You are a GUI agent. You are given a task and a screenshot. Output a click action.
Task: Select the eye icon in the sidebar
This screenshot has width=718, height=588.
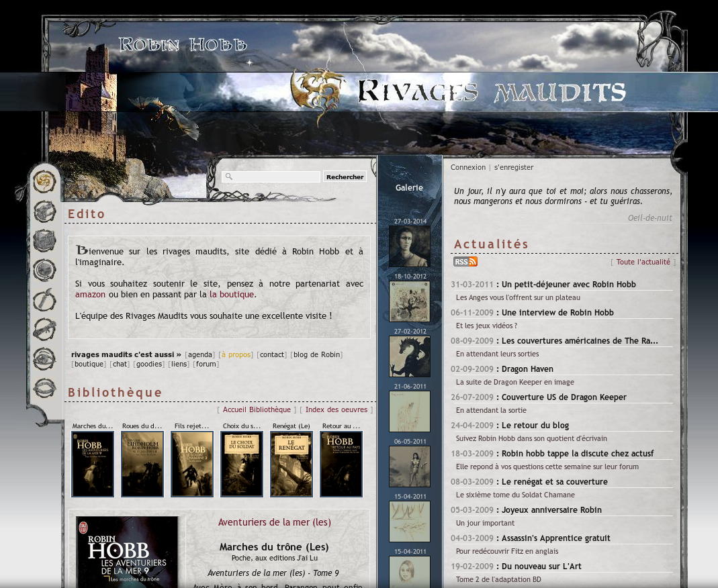tap(44, 358)
